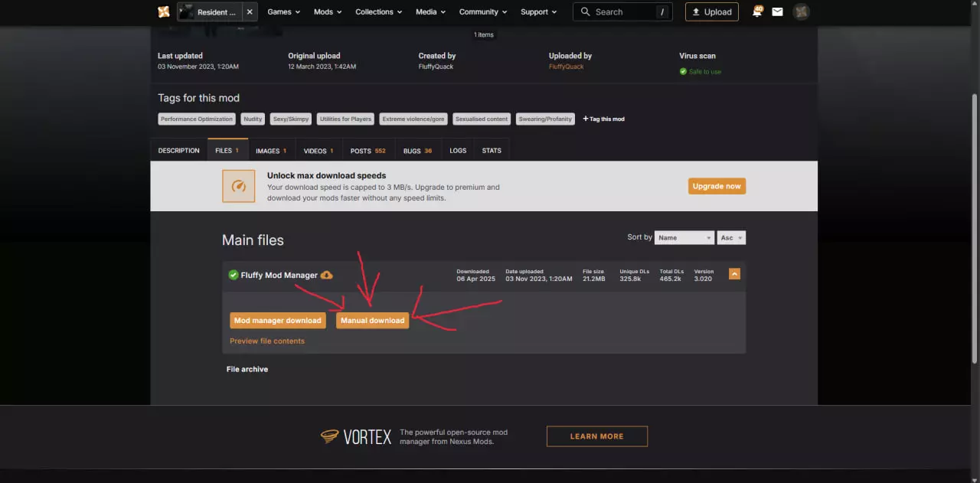Click the Learn More button

pyautogui.click(x=597, y=436)
